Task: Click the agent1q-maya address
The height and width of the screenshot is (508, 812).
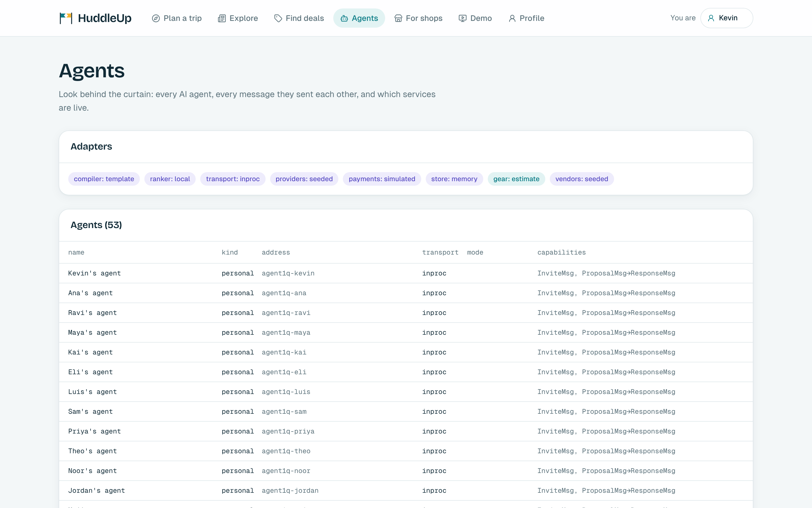Action: coord(286,333)
